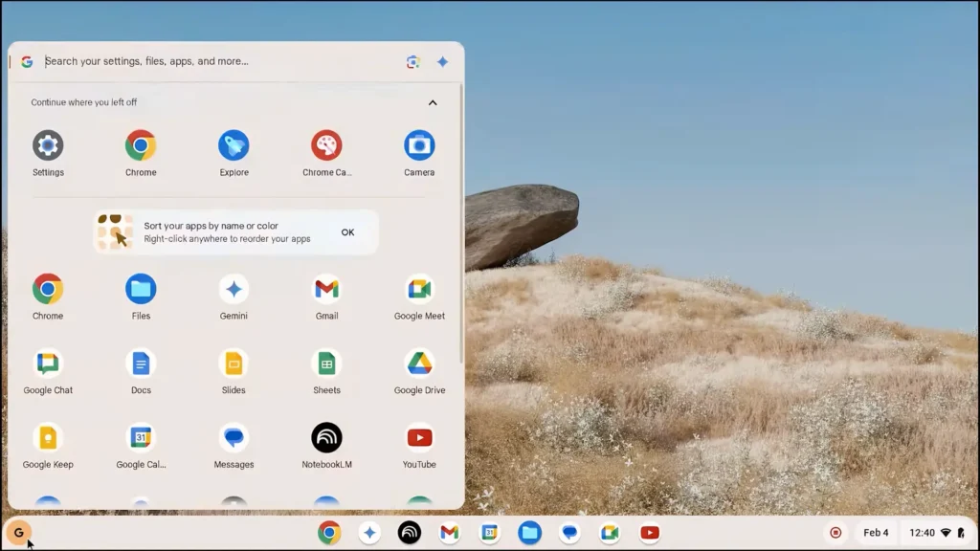Click the 'Continue where you left off' heading
Viewport: 980px width, 551px height.
tap(84, 102)
